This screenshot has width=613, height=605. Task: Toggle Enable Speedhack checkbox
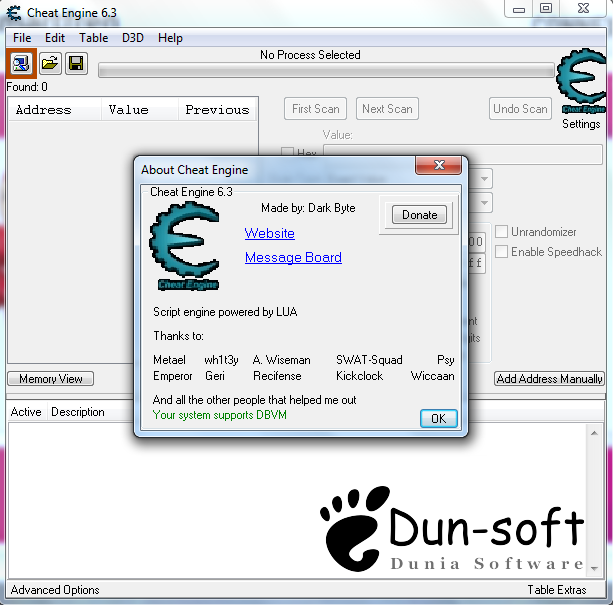[x=501, y=251]
